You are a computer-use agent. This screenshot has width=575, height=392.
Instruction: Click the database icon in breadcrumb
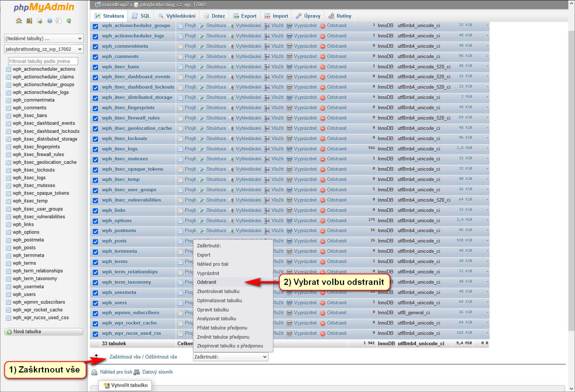coord(136,5)
